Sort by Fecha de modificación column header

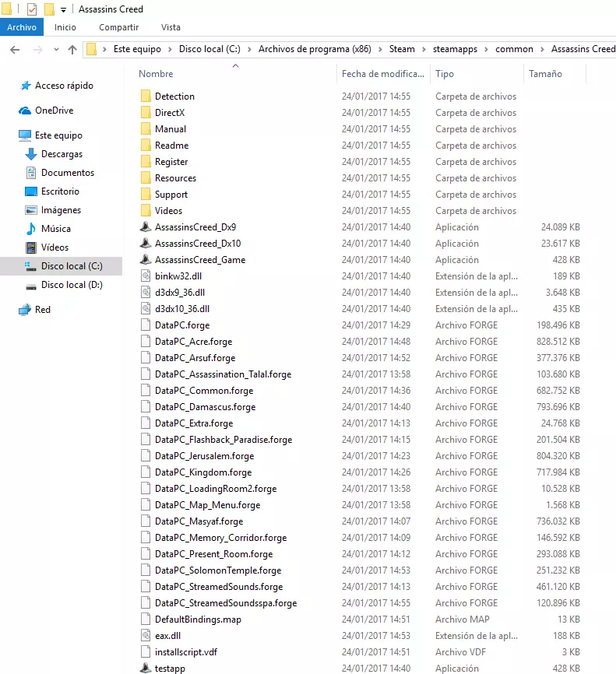pyautogui.click(x=383, y=73)
